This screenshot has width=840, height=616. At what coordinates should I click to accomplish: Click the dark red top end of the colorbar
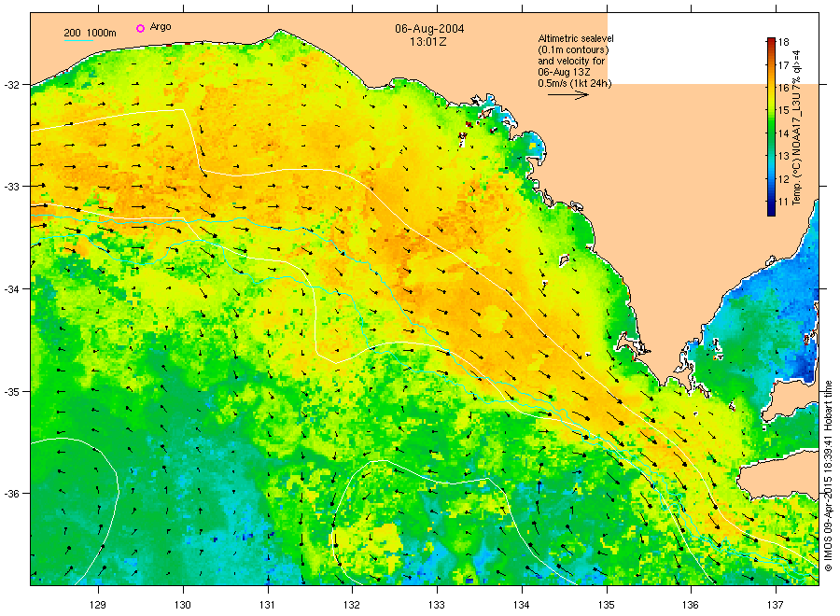coord(771,42)
